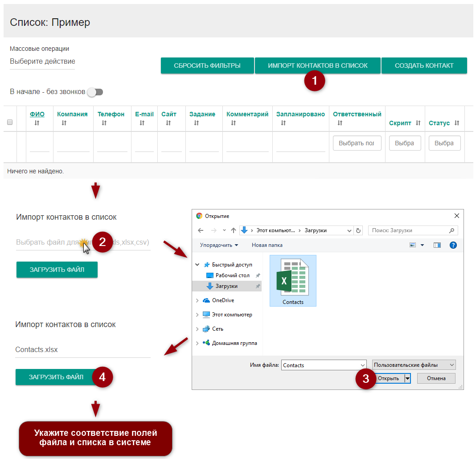Screen dimensions: 476x459
Task: Click the up-folder arrow in file dialog
Action: click(234, 230)
